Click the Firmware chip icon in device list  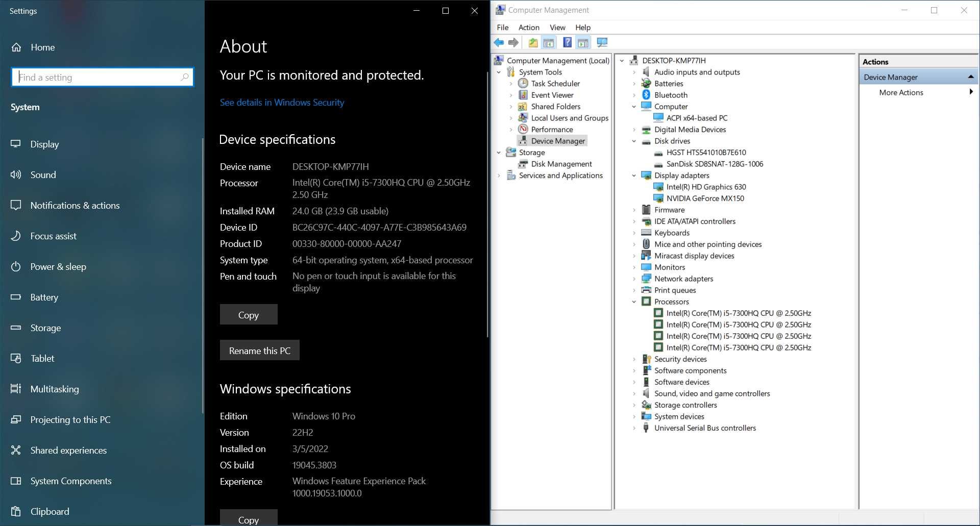(x=646, y=210)
